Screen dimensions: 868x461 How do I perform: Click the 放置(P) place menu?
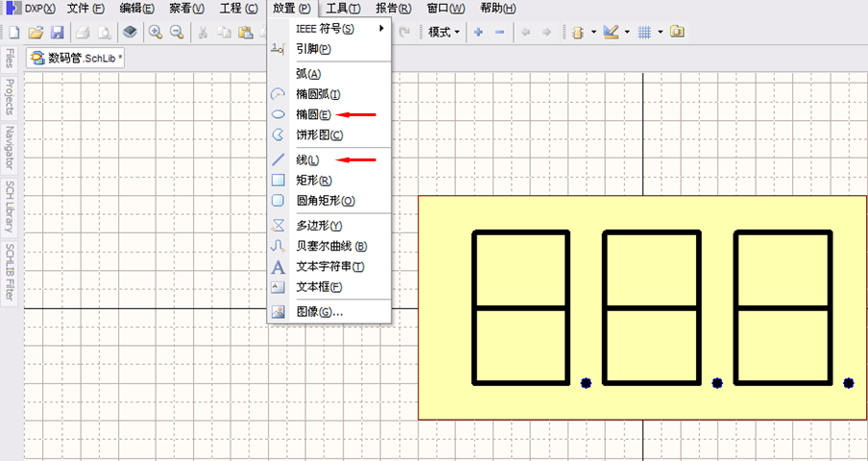(292, 9)
